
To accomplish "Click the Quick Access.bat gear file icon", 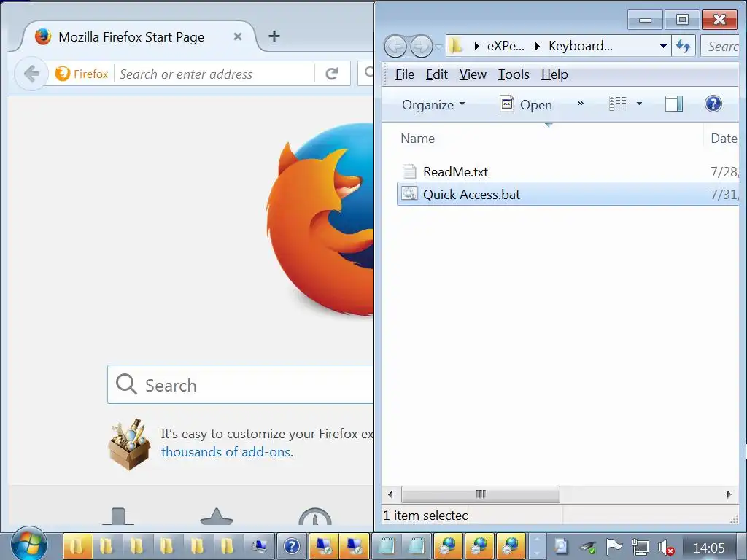I will (x=409, y=194).
